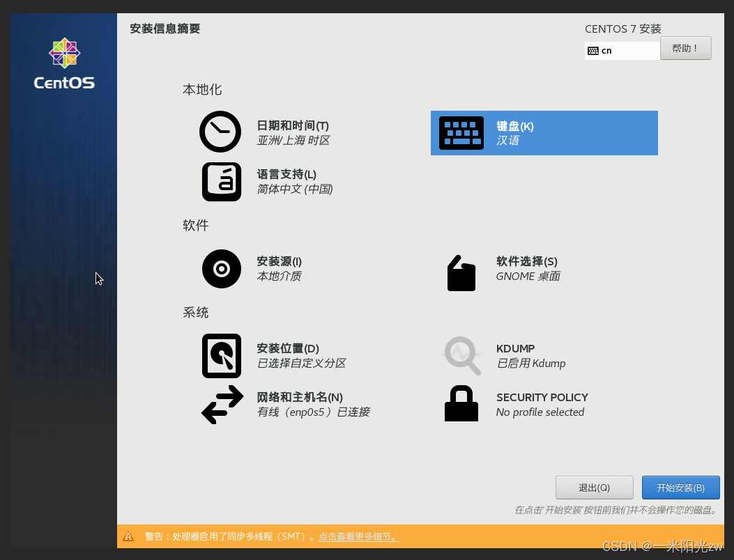The height and width of the screenshot is (560, 734).
Task: Click the 安装信息摘要 page title
Action: (165, 29)
